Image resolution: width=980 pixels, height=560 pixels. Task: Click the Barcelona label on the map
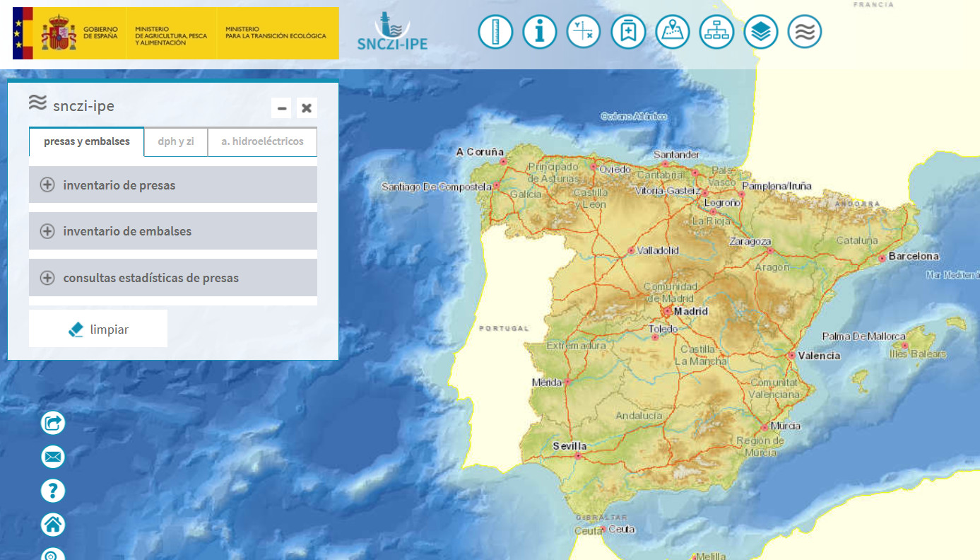tap(914, 256)
